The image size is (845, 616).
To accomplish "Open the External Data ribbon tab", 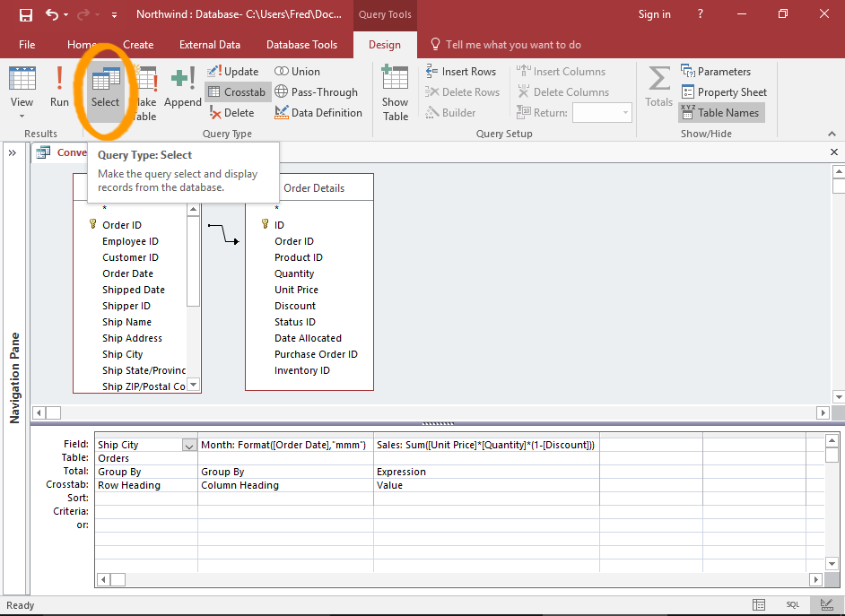I will (210, 45).
